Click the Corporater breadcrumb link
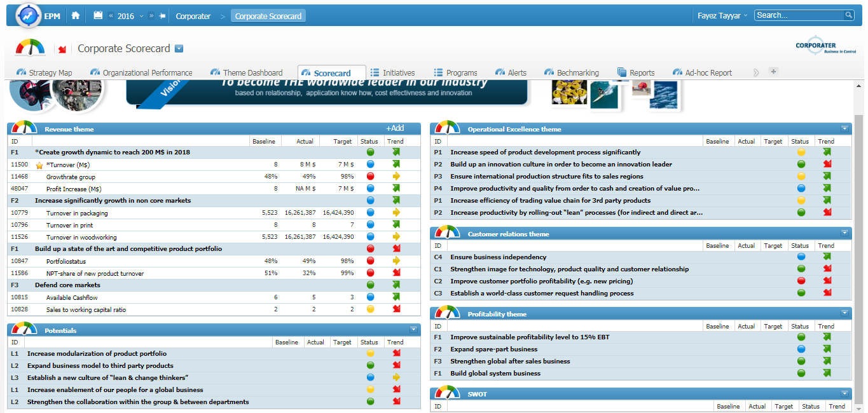The image size is (868, 413). [x=193, y=16]
